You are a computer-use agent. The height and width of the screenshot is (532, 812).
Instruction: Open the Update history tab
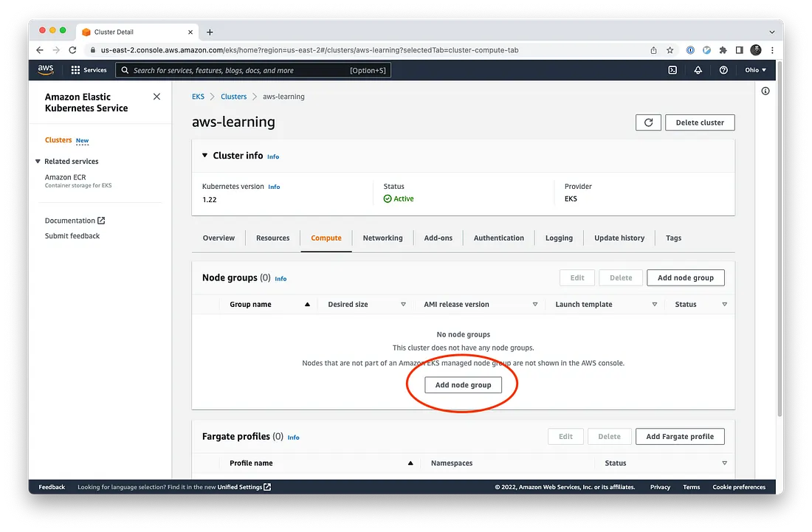[619, 238]
